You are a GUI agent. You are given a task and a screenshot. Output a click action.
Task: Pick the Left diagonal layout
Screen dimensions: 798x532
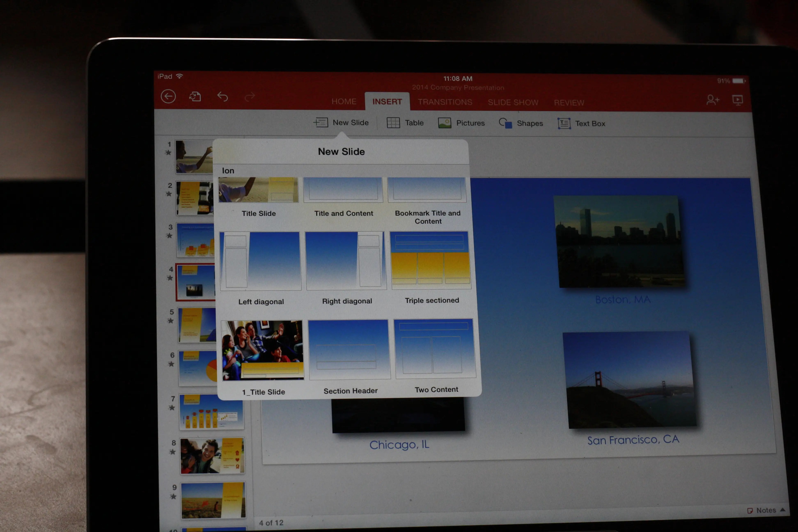[261, 261]
